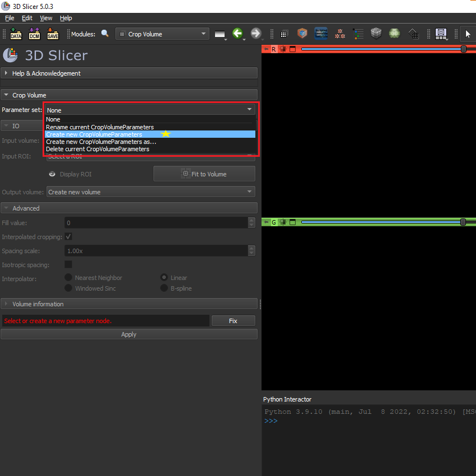Toggle Interpolated cropping checkbox
Viewport: 476px width, 476px height.
[69, 236]
